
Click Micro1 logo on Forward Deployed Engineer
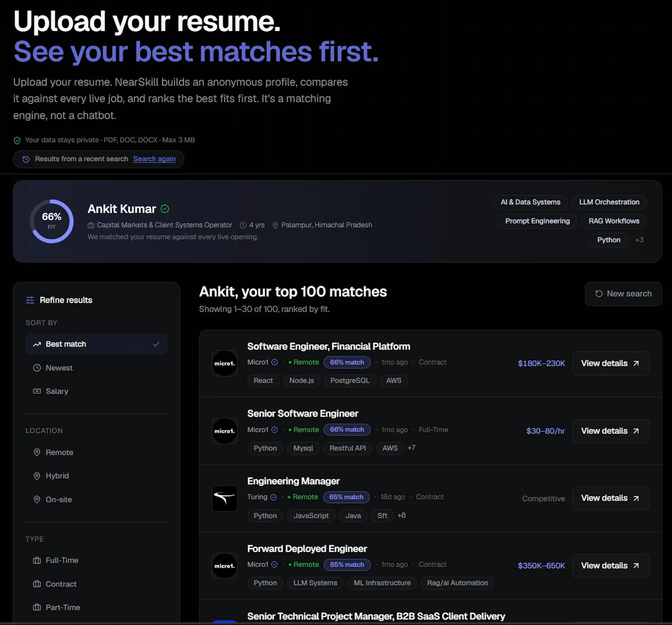tap(225, 566)
